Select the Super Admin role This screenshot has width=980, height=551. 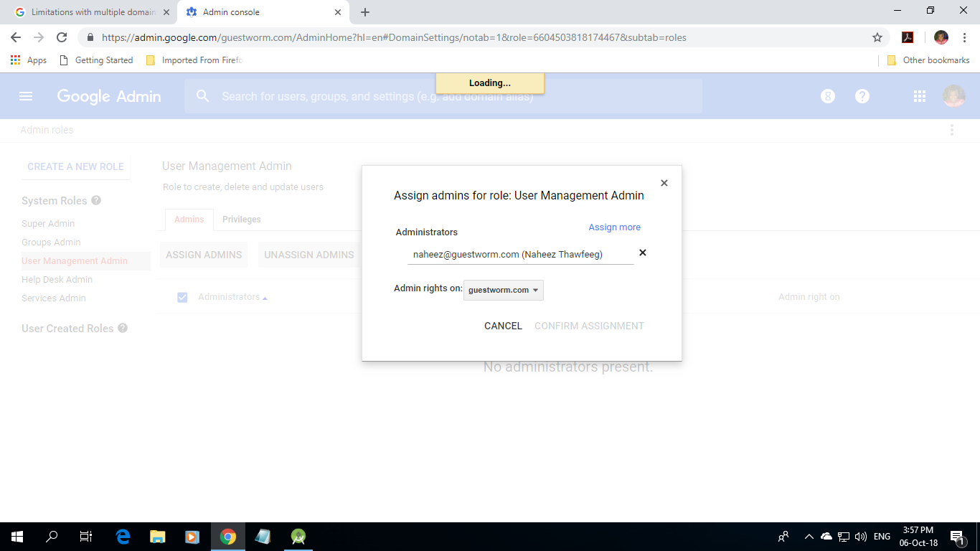48,223
